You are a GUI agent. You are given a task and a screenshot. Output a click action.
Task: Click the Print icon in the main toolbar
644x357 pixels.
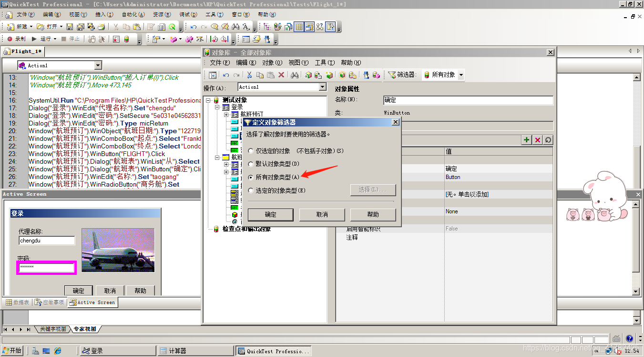[101, 27]
